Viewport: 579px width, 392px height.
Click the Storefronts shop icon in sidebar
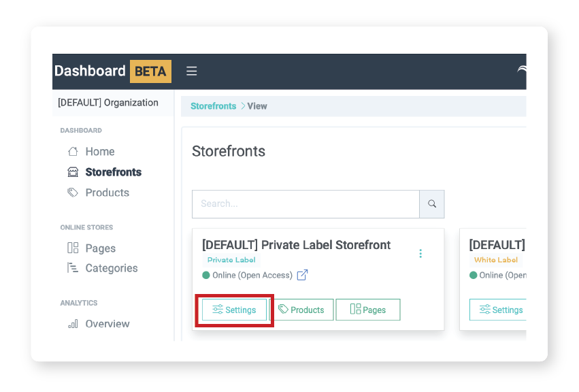click(x=73, y=172)
